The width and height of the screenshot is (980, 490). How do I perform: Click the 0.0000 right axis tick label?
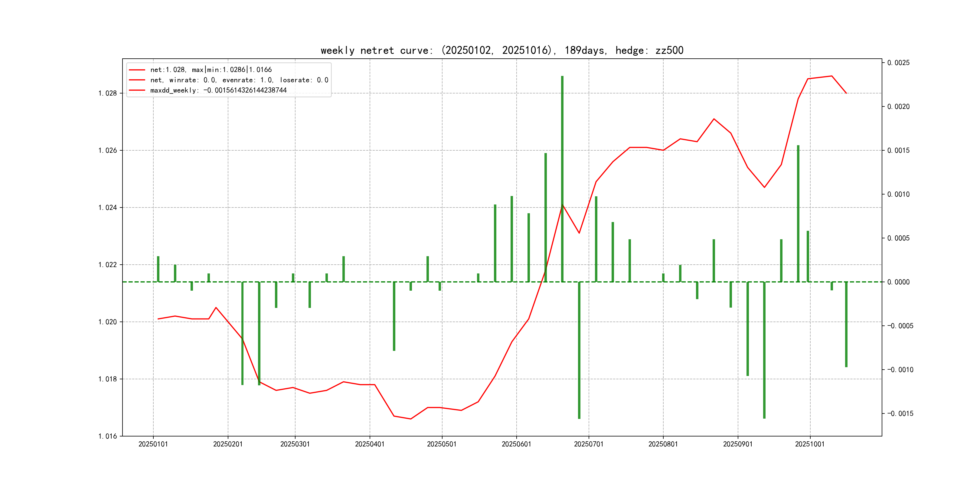coord(898,282)
